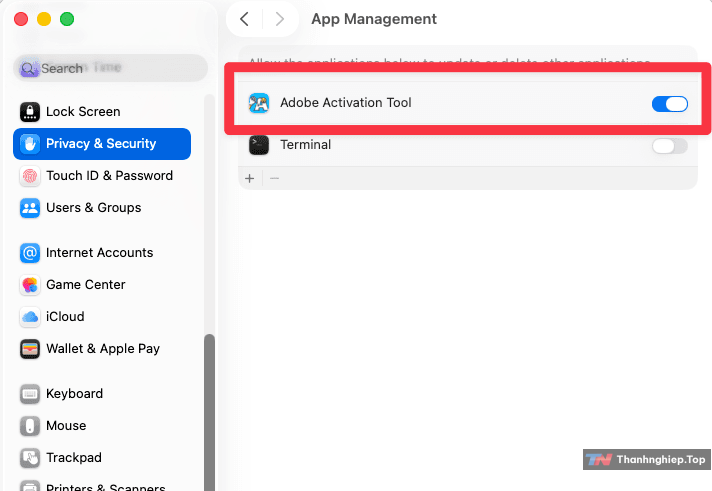Click the iCloud cloud icon

(30, 317)
